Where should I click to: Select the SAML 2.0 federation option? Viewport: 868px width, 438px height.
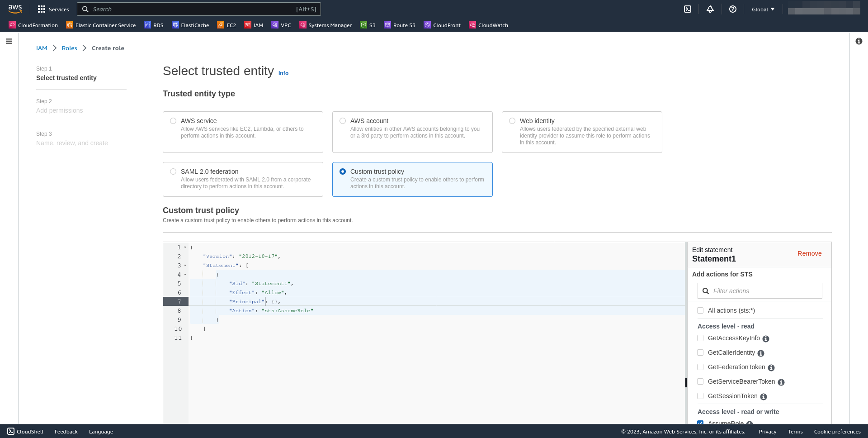[x=173, y=171]
